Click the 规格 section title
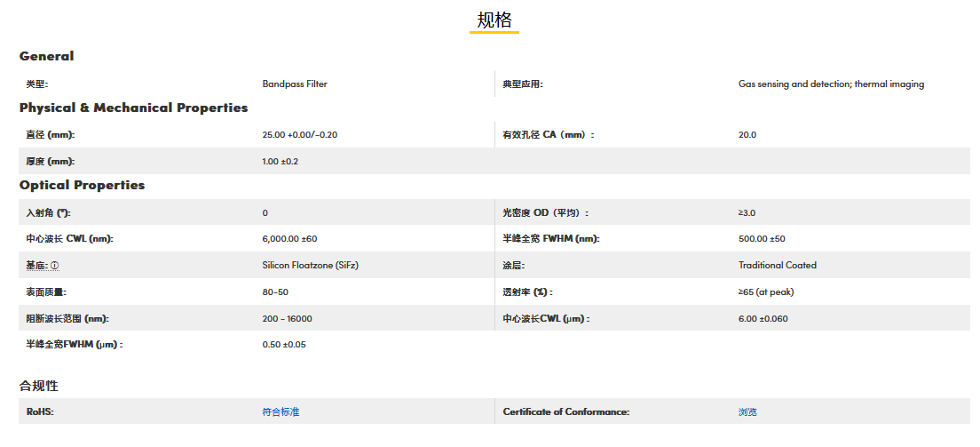The height and width of the screenshot is (447, 980). [494, 20]
